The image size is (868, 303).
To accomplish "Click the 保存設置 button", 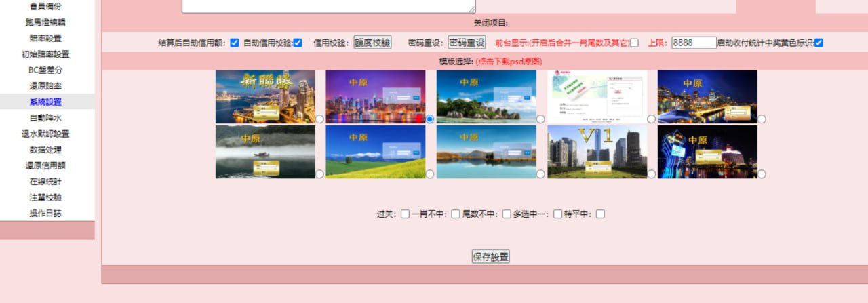I will (490, 257).
